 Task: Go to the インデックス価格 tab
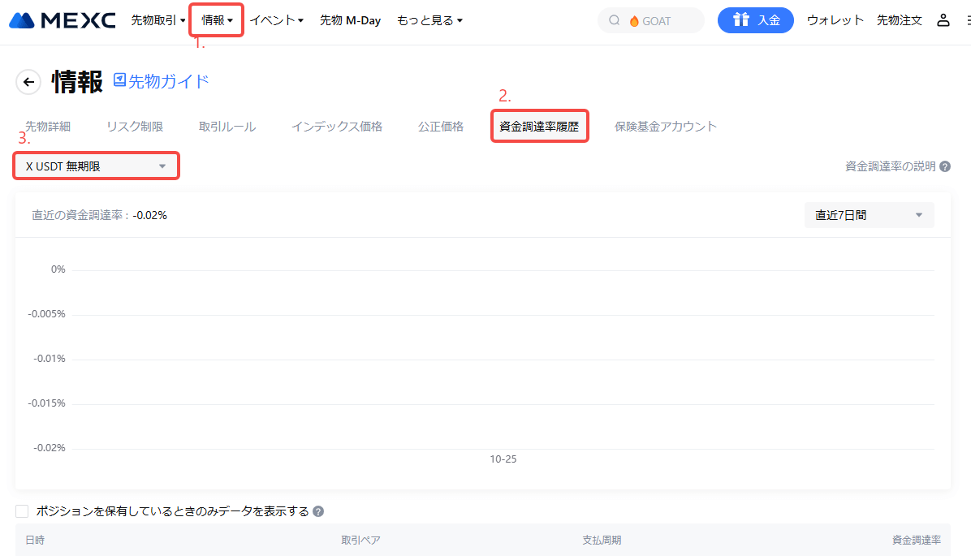click(337, 127)
